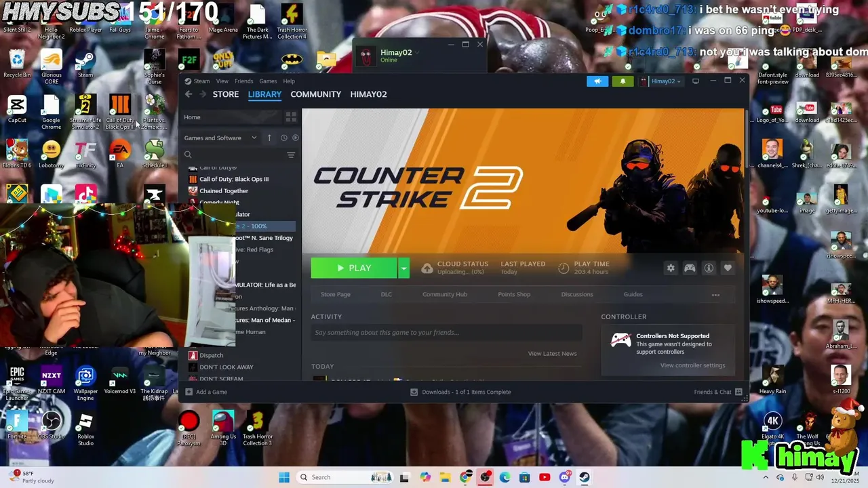
Task: Click the taskbar Search box
Action: 345,477
